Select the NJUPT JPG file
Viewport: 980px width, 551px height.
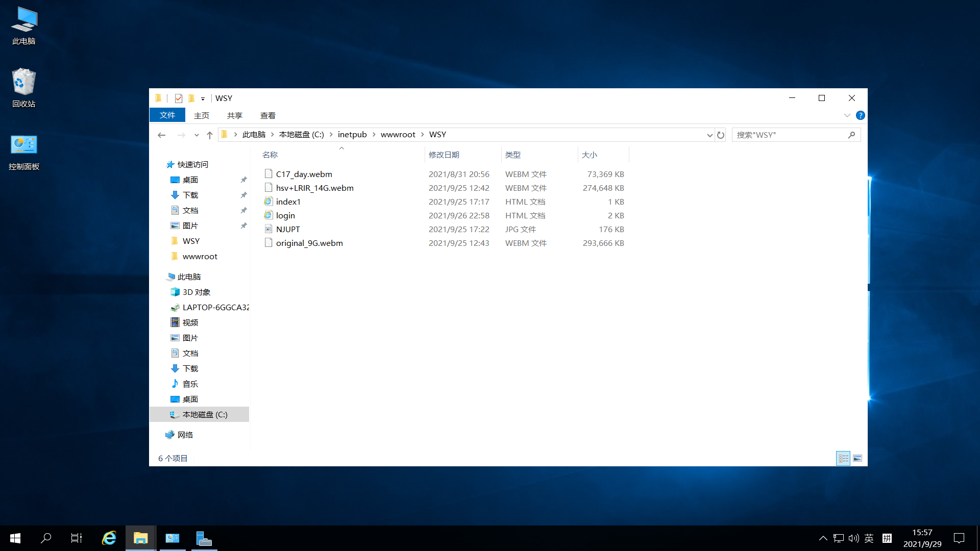point(288,229)
